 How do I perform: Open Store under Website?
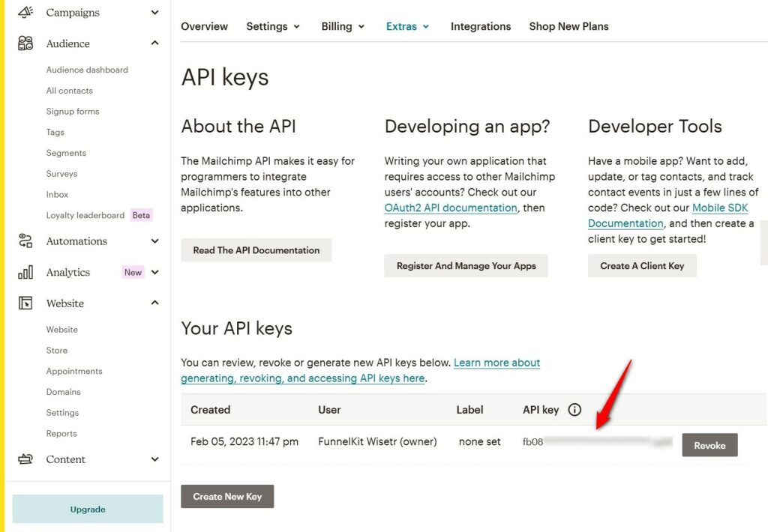(57, 351)
